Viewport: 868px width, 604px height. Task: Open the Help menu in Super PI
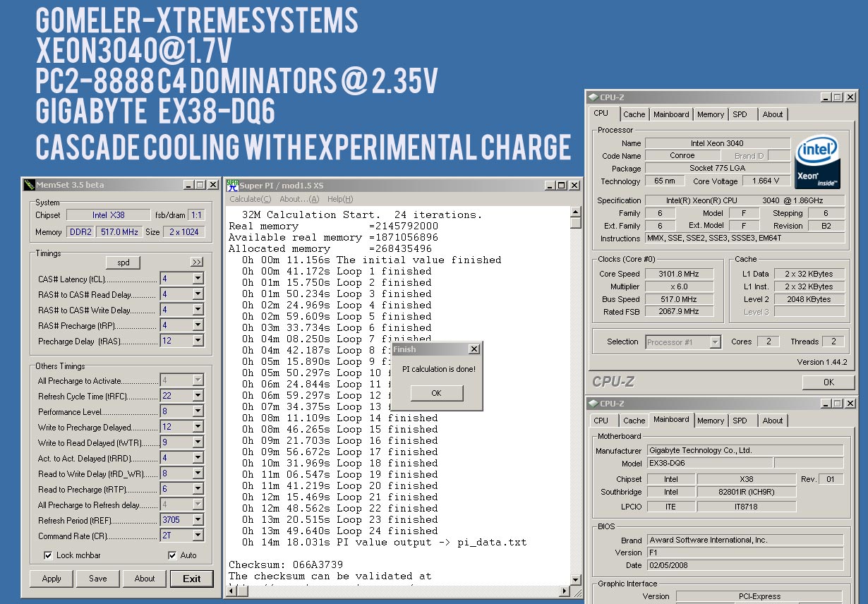pos(340,199)
